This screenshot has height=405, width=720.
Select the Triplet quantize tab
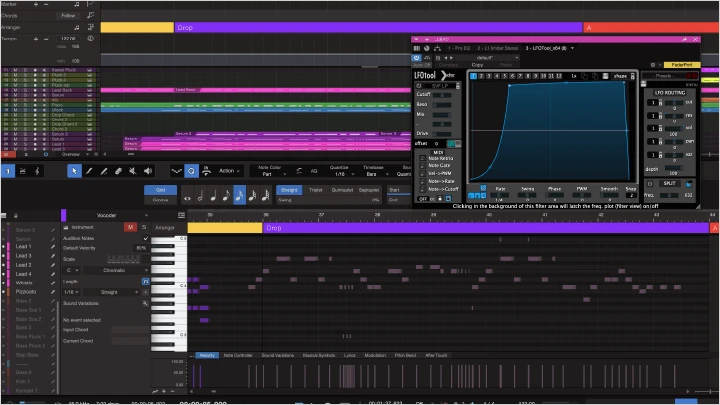pos(315,190)
